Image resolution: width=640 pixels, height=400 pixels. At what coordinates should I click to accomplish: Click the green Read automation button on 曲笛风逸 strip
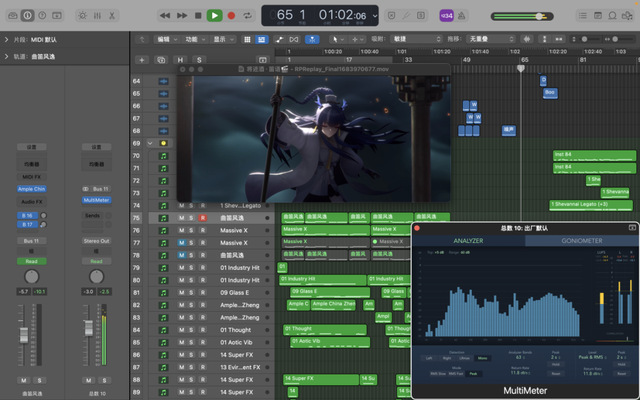[31, 261]
